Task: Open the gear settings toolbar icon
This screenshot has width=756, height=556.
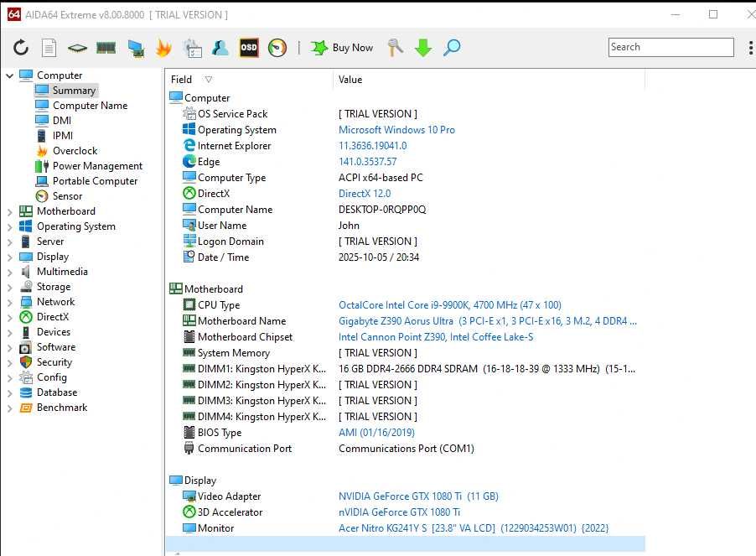Action: [193, 48]
